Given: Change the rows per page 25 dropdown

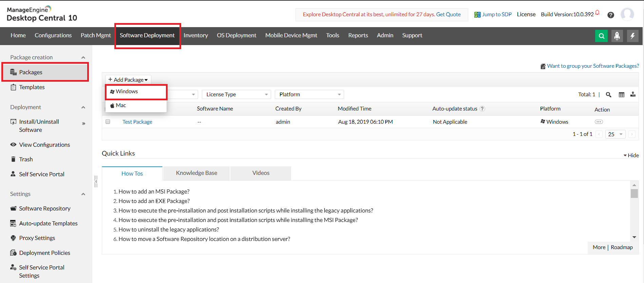Looking at the screenshot, I should 615,134.
